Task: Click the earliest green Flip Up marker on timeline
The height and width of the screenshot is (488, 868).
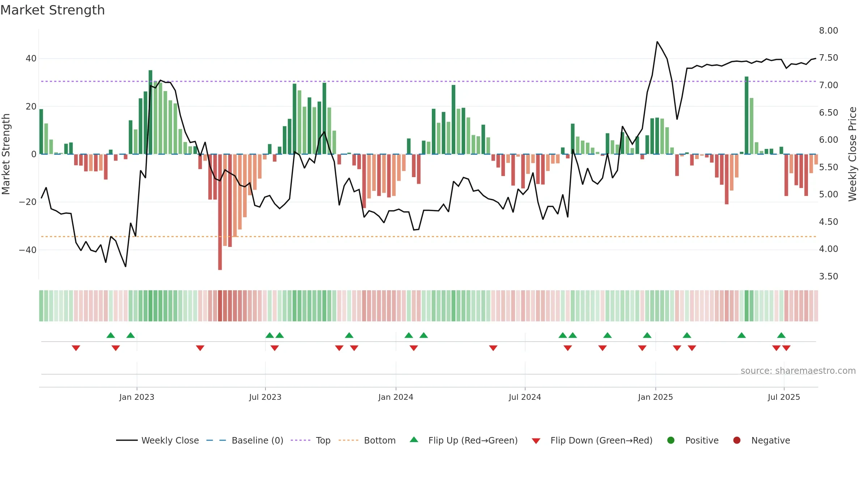Action: coord(111,335)
